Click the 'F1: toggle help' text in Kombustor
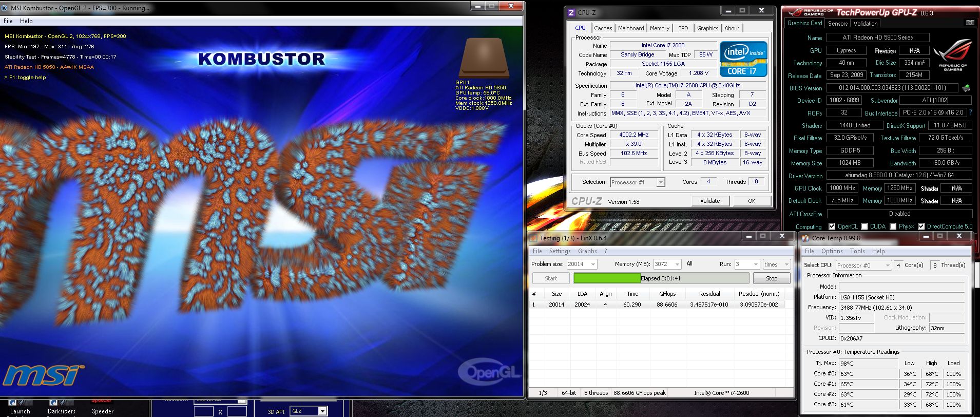The image size is (980, 417). point(25,78)
